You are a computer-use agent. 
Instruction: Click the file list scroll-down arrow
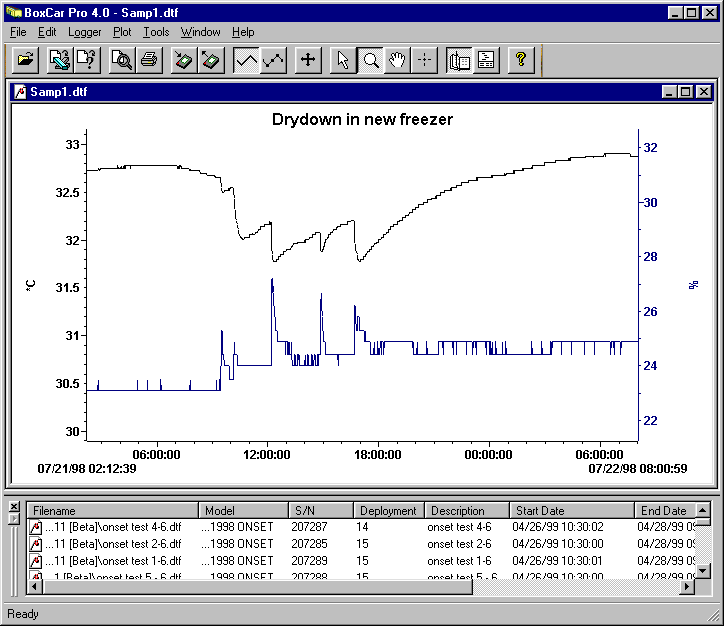point(703,570)
